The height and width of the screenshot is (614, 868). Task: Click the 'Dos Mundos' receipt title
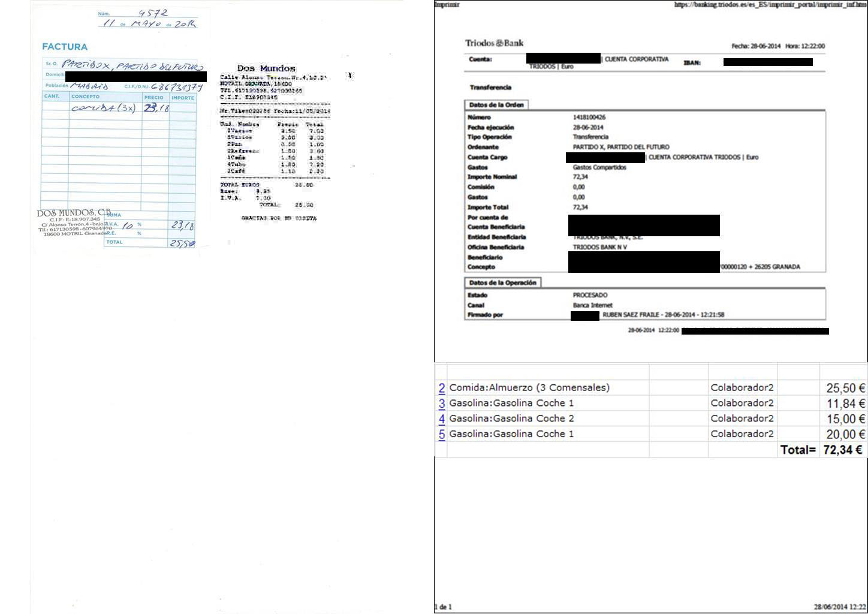pos(266,68)
